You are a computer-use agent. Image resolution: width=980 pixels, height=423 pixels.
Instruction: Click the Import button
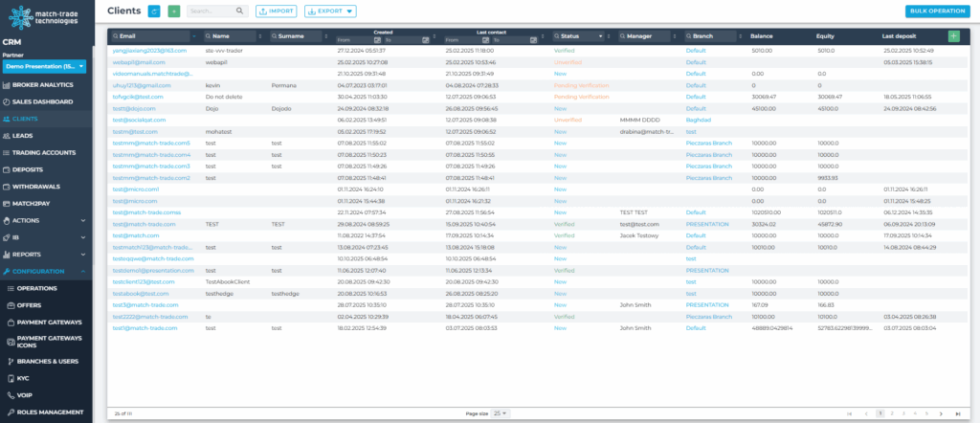point(277,11)
